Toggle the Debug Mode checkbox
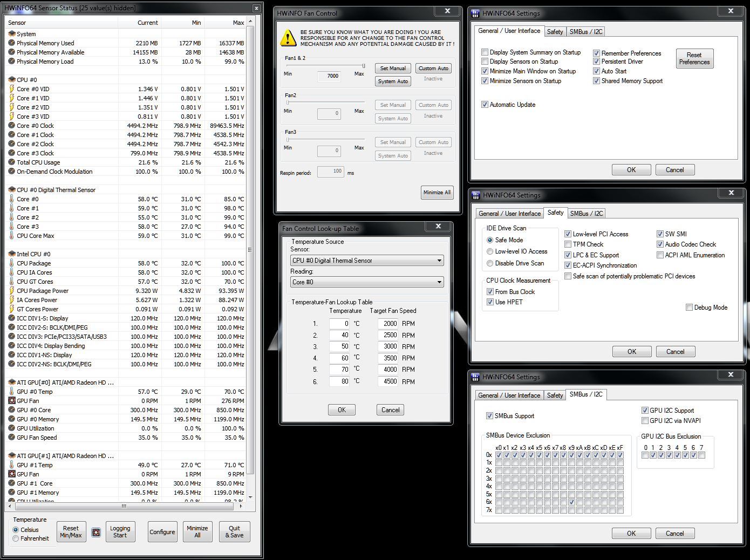Screen dimensions: 750x560 [689, 308]
